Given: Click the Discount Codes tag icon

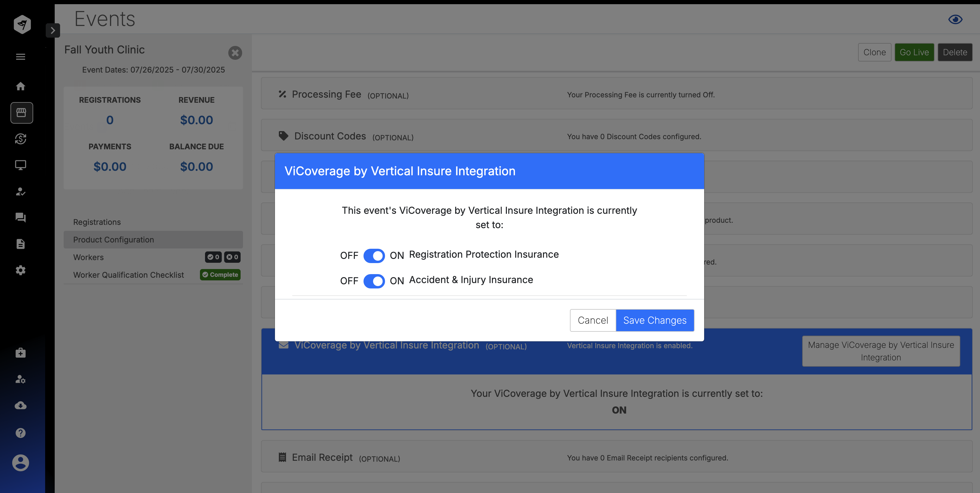Looking at the screenshot, I should click(x=283, y=136).
